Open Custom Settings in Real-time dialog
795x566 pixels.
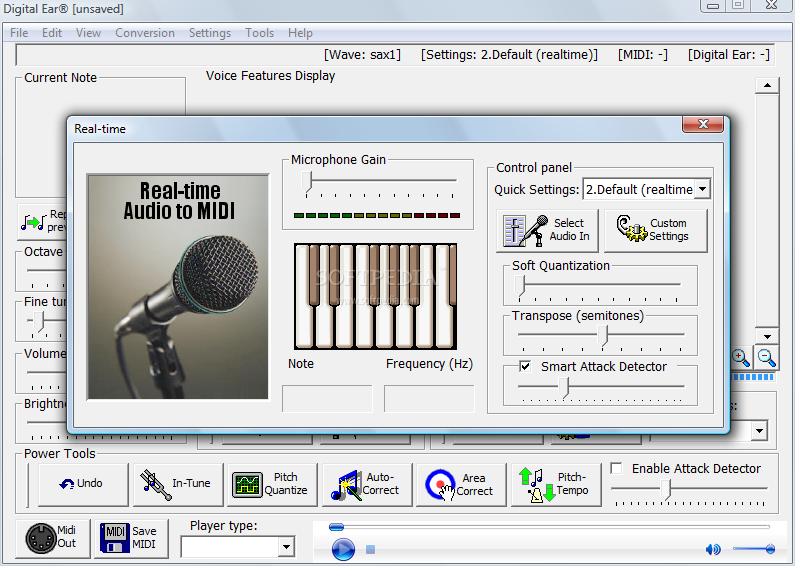(656, 230)
